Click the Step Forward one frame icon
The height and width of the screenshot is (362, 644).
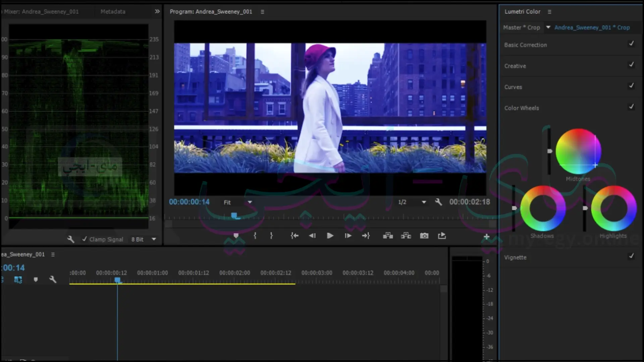(348, 236)
